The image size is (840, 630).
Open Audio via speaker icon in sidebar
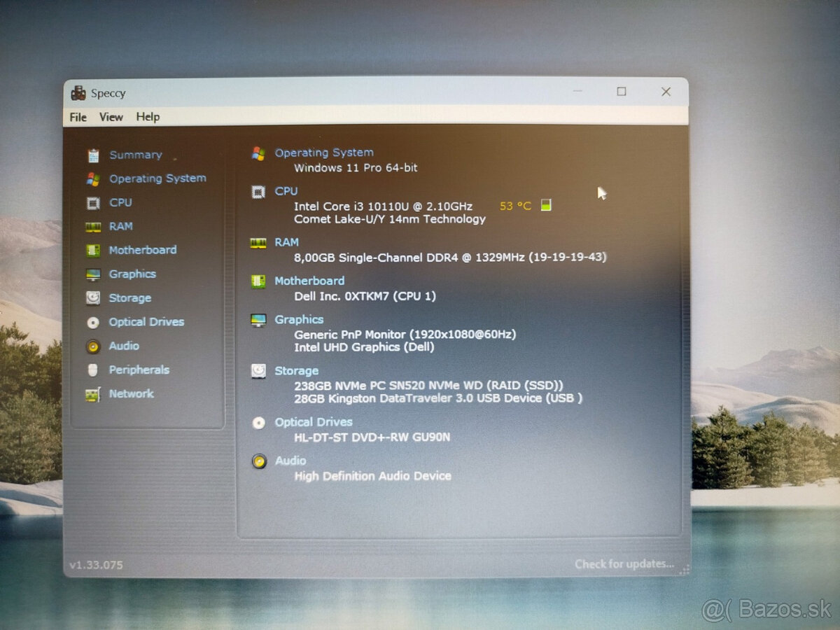(93, 346)
